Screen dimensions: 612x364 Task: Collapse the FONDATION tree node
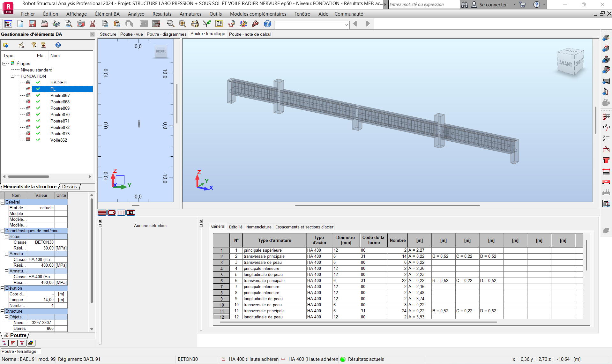tap(13, 76)
